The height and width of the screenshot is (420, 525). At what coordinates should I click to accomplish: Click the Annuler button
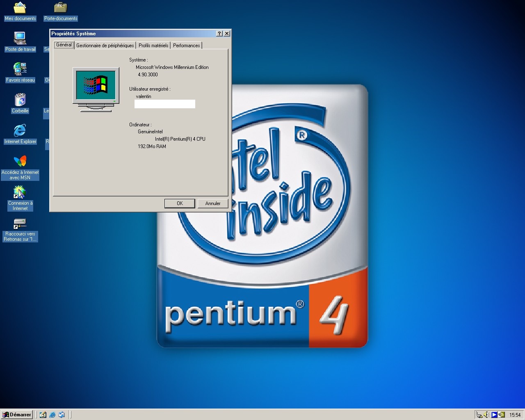(212, 203)
